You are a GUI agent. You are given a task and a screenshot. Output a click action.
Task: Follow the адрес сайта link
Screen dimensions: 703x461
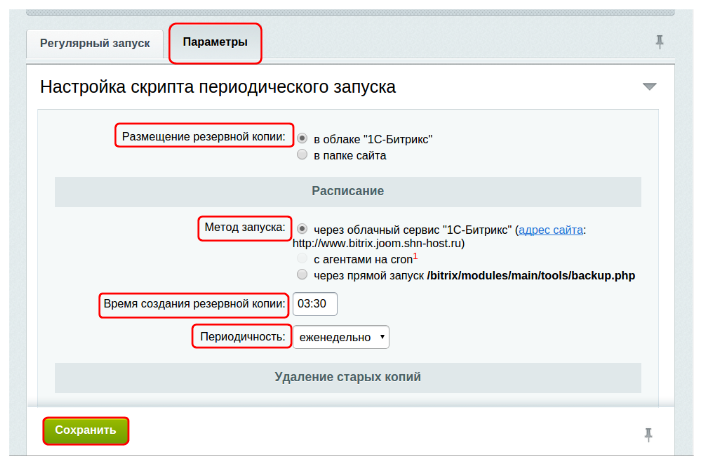pyautogui.click(x=550, y=230)
